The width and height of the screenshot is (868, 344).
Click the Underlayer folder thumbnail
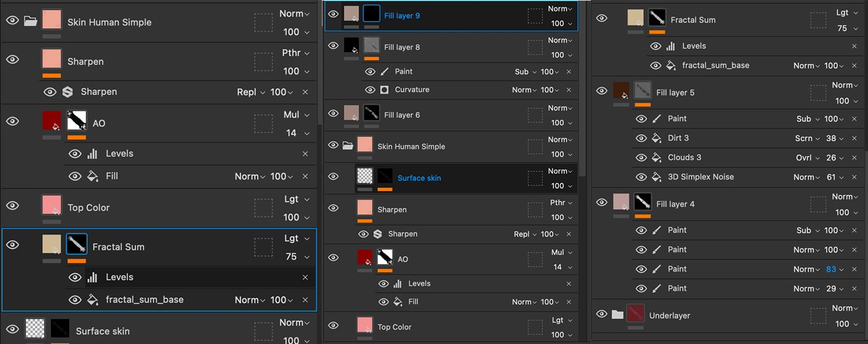pyautogui.click(x=635, y=313)
